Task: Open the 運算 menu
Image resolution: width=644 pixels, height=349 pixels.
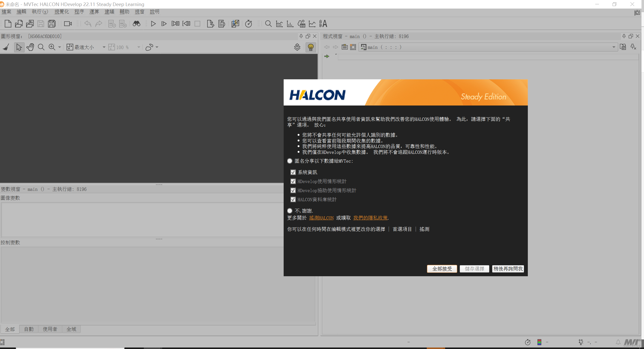Action: click(94, 12)
